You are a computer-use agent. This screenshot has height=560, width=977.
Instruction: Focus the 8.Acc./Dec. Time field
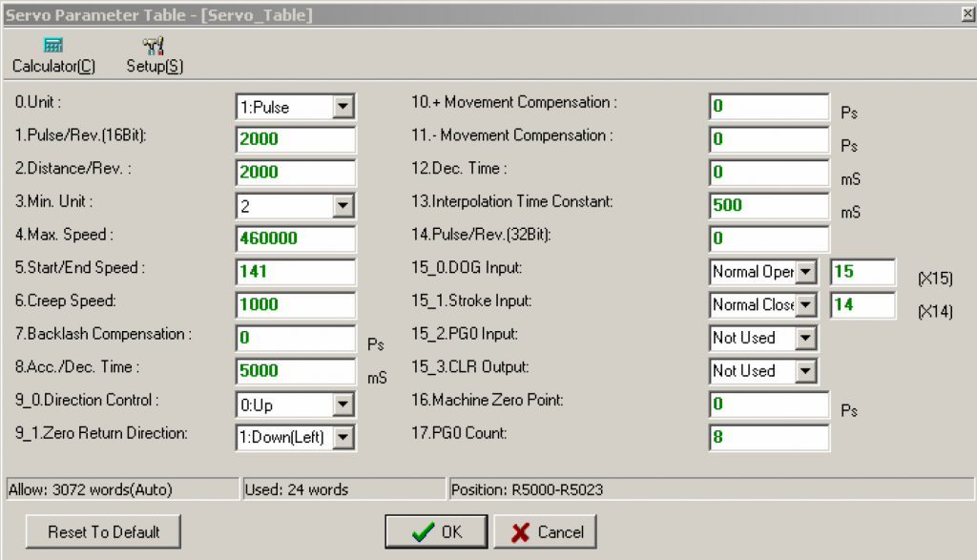coord(296,371)
